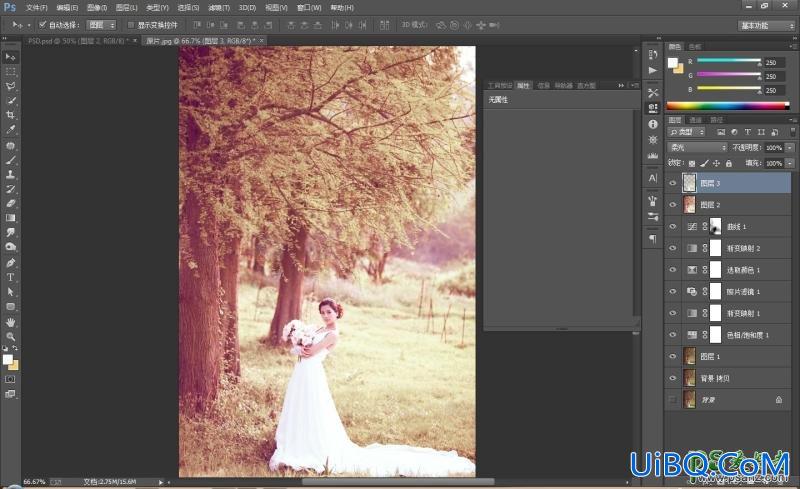Toggle the 显示变换控件 checkbox
This screenshot has height=489, width=800.
pos(131,25)
